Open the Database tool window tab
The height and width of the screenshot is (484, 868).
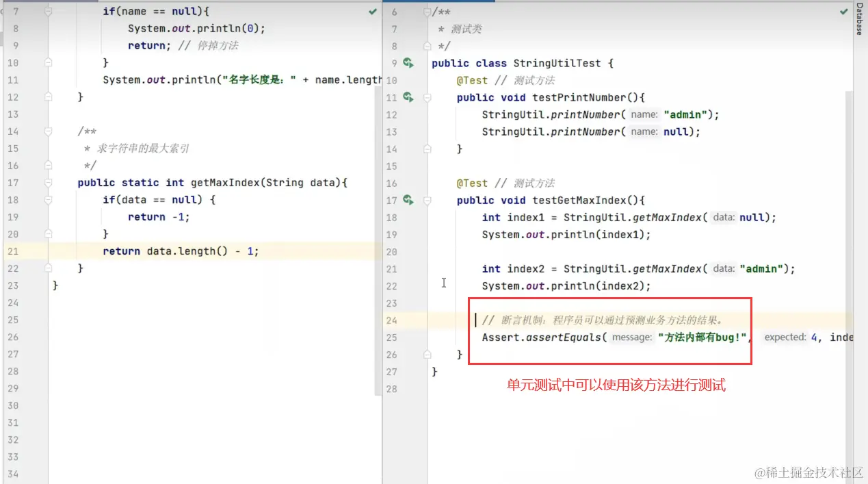(860, 19)
